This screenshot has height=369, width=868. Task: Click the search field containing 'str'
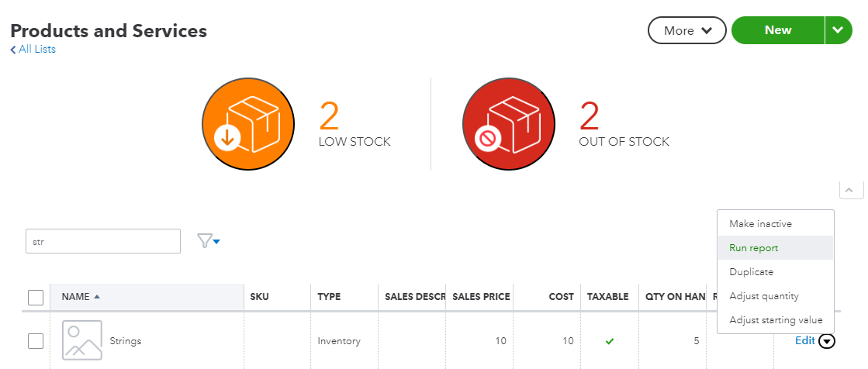[x=103, y=241]
